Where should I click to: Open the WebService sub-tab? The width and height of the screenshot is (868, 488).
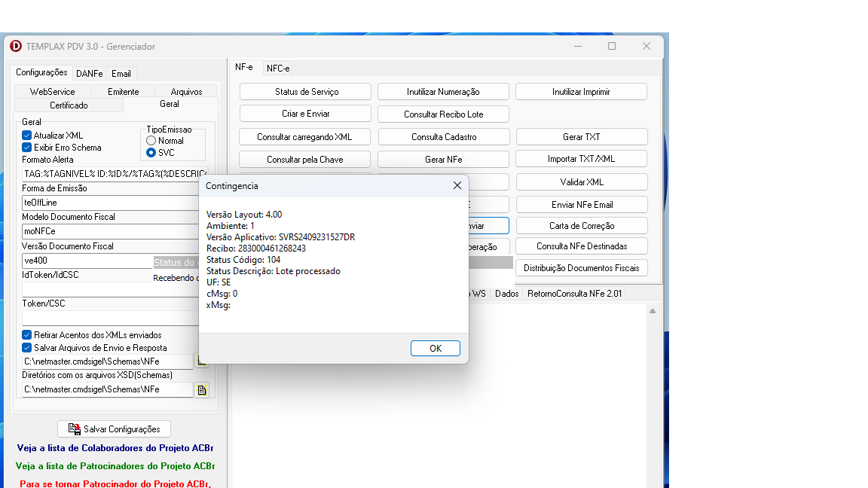[x=53, y=92]
